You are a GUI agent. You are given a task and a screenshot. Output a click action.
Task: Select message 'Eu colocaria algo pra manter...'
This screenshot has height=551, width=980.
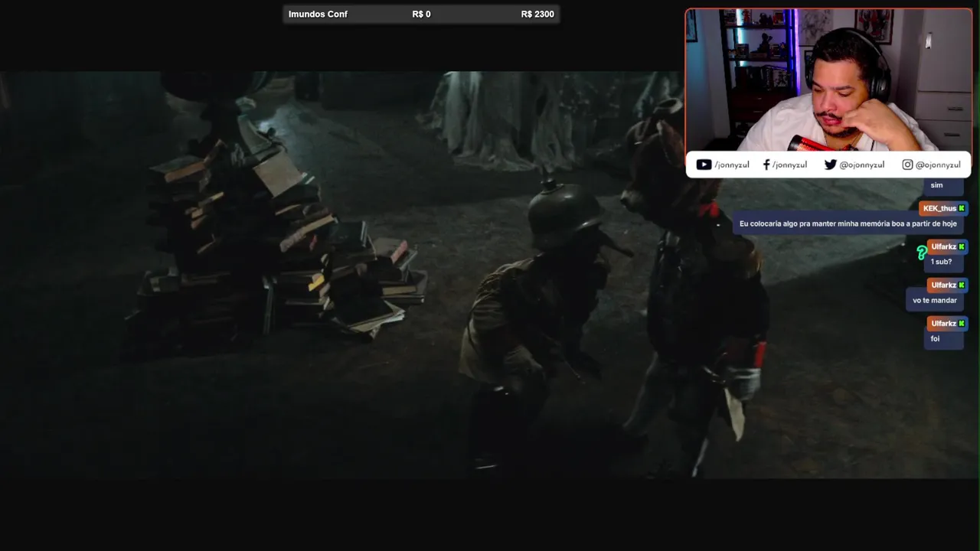click(848, 223)
